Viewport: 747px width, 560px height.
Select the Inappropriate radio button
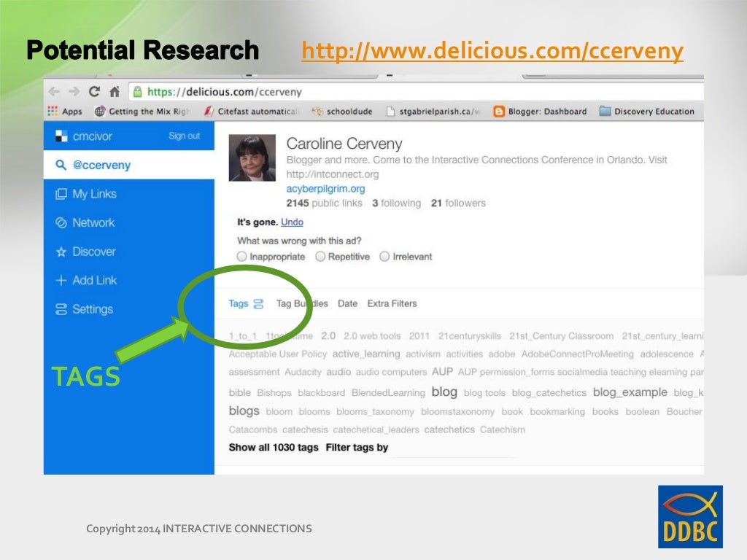[242, 257]
